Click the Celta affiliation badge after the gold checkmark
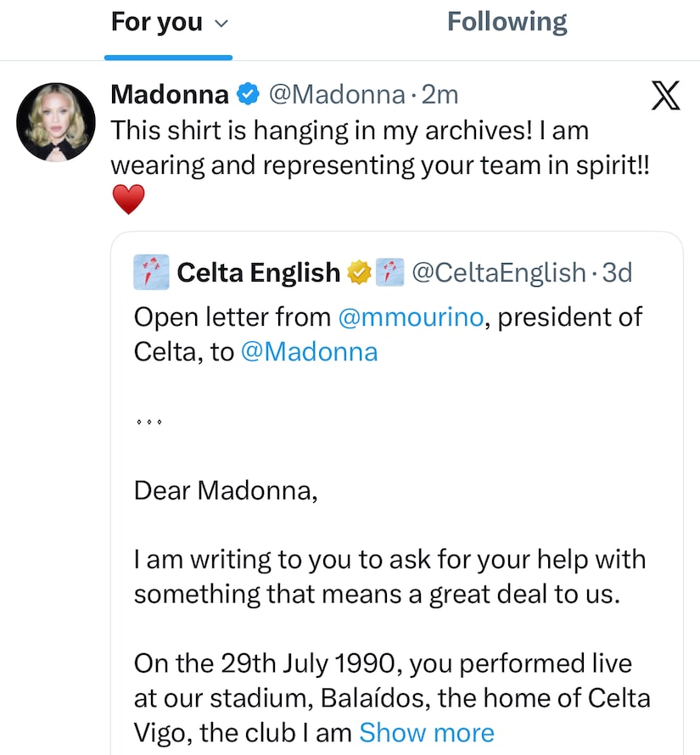Viewport: 700px width, 755px height. point(389,272)
